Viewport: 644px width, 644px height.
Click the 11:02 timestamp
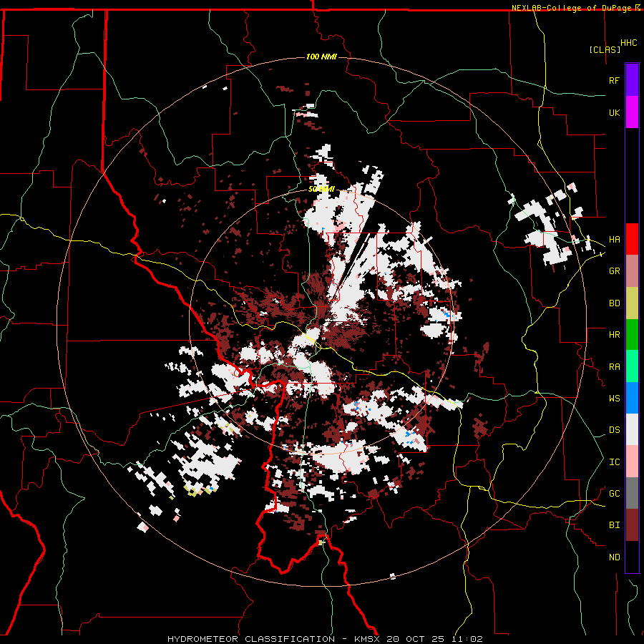[x=469, y=639]
